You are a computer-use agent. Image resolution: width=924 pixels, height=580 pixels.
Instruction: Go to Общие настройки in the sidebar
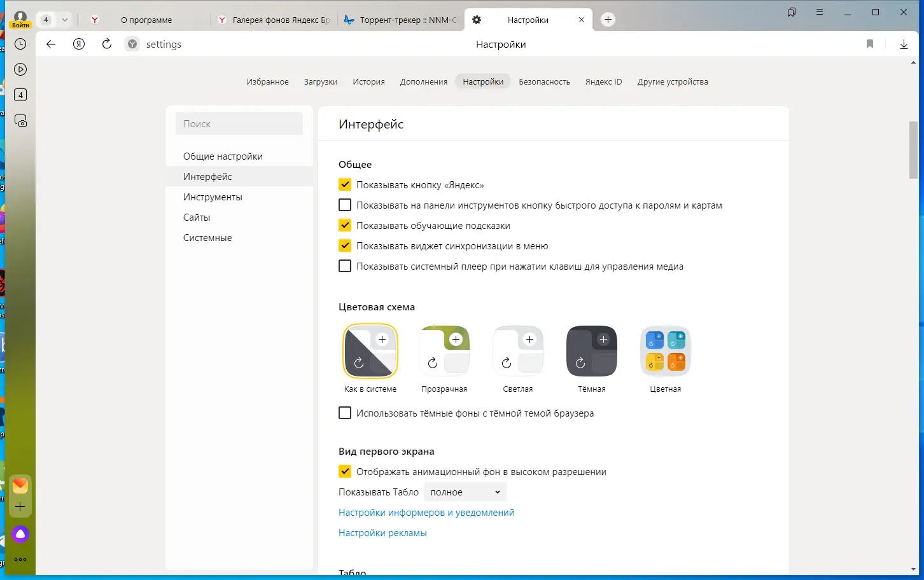coord(239,156)
